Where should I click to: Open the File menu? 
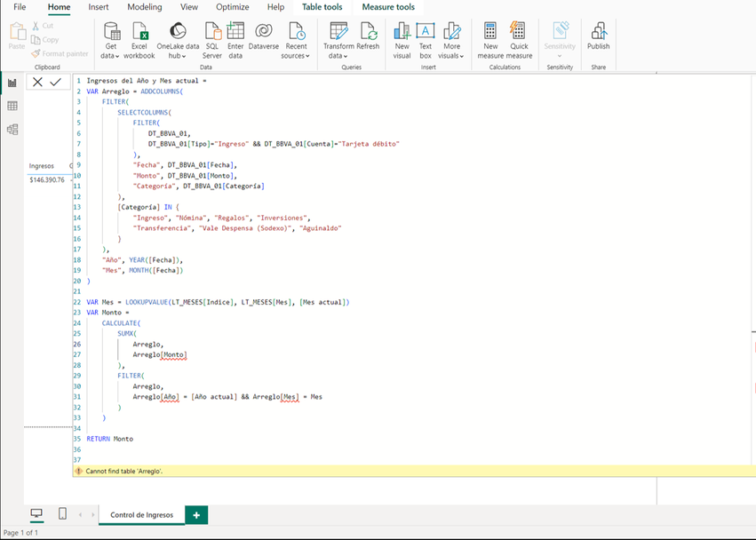[x=20, y=7]
